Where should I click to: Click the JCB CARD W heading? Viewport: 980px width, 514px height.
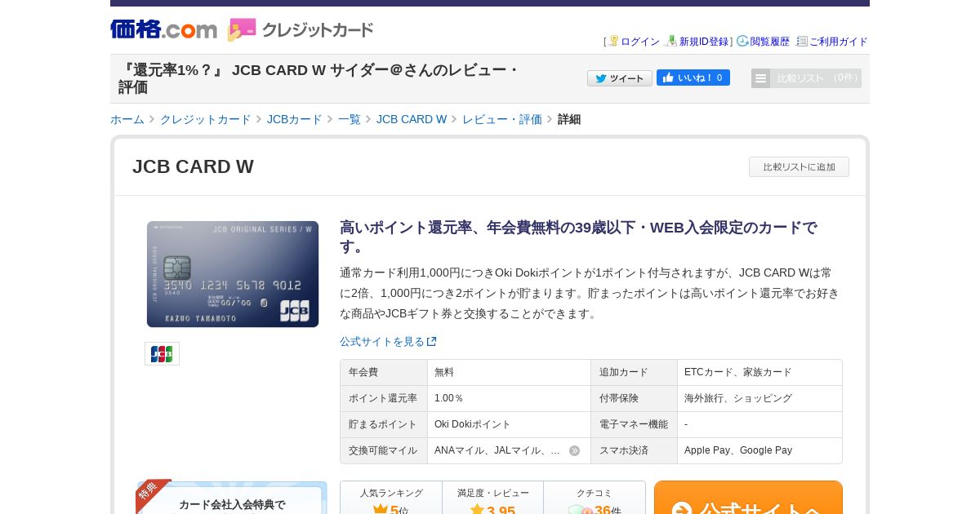click(193, 166)
